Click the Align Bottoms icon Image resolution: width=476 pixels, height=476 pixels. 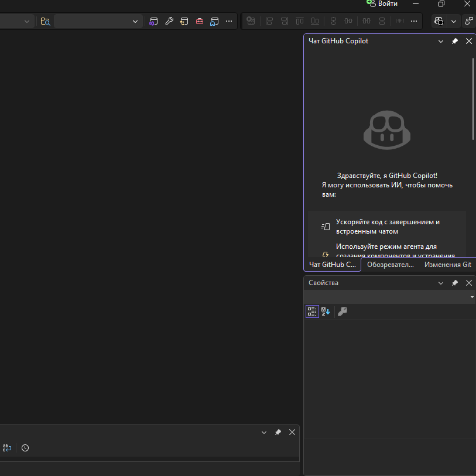[315, 21]
